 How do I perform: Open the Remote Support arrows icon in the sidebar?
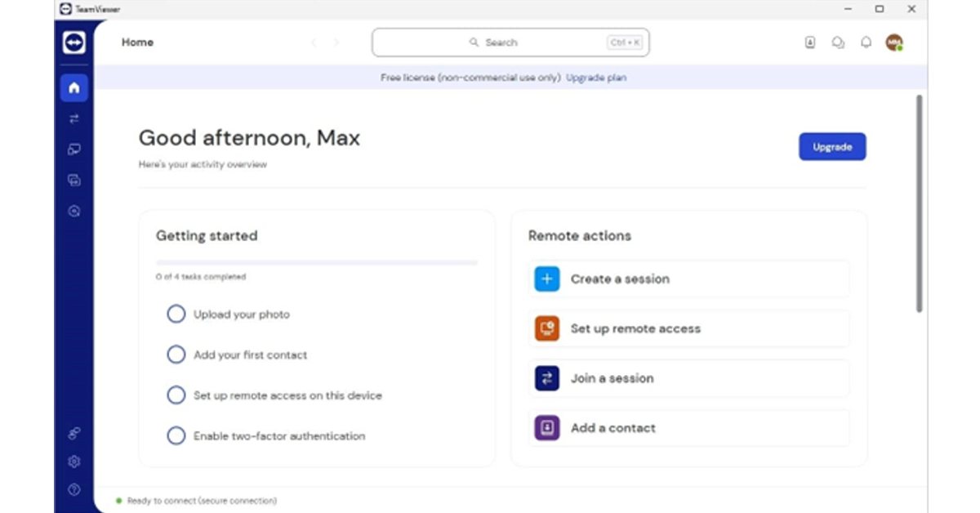[74, 118]
